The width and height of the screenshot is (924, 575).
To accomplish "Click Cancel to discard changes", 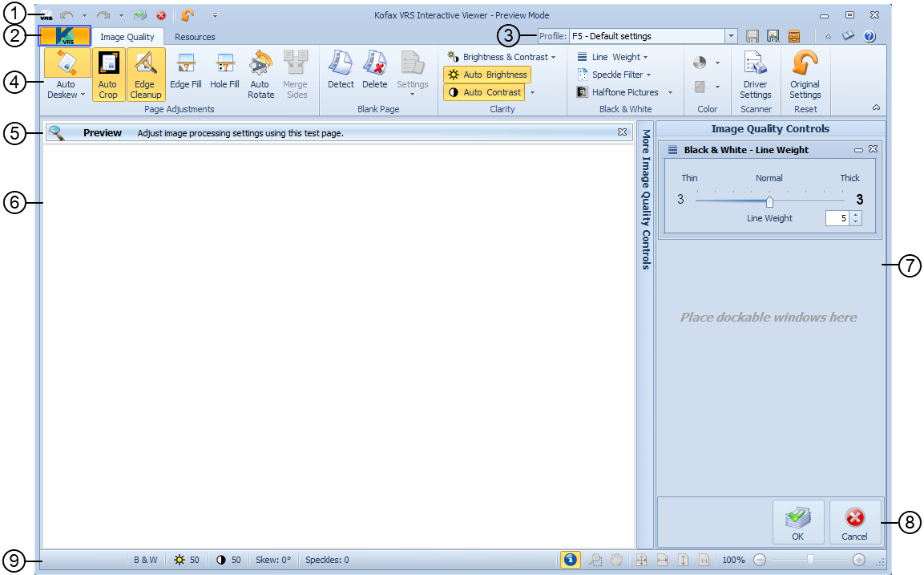I will coord(854,523).
